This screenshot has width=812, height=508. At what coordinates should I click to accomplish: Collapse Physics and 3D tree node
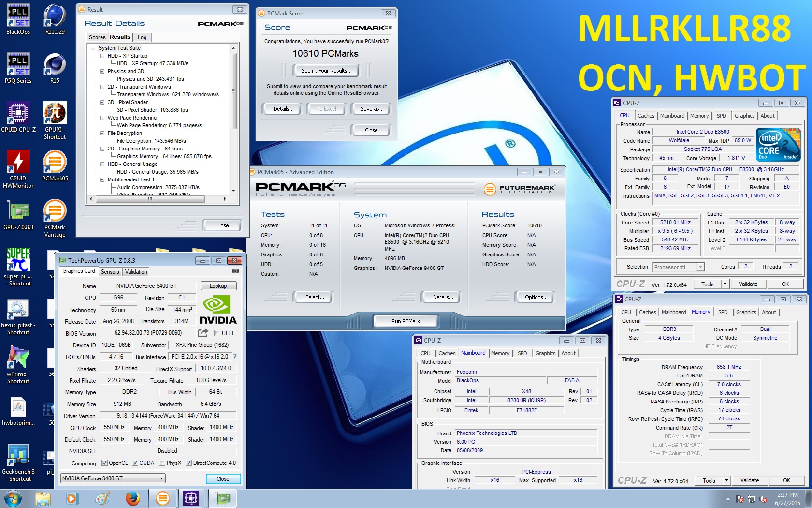coord(102,71)
